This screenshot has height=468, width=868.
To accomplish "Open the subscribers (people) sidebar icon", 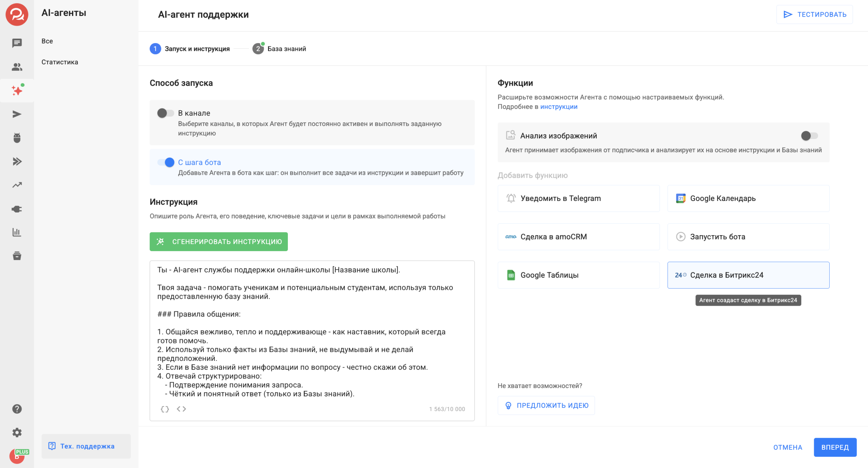I will pyautogui.click(x=17, y=67).
